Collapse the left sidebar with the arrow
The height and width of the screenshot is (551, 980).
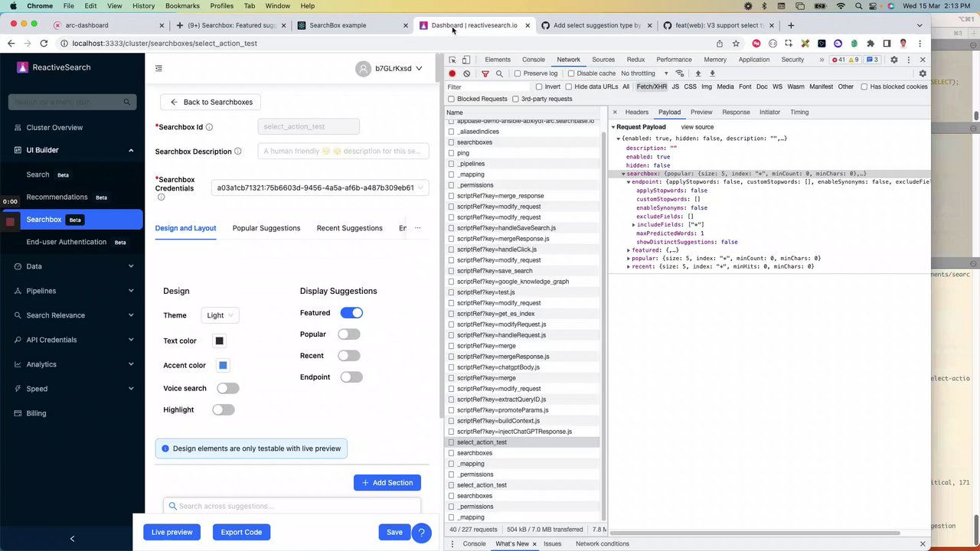[x=73, y=539]
